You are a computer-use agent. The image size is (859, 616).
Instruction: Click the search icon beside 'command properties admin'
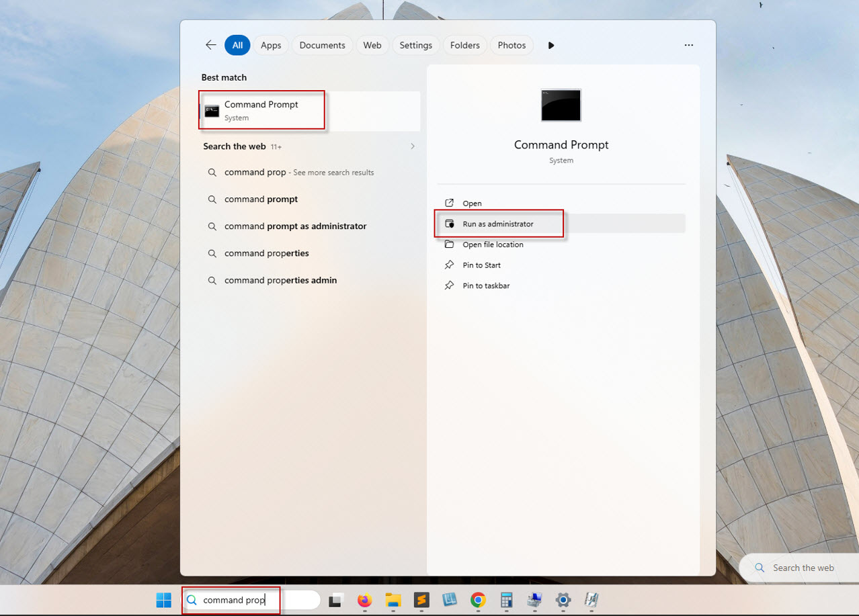(212, 280)
